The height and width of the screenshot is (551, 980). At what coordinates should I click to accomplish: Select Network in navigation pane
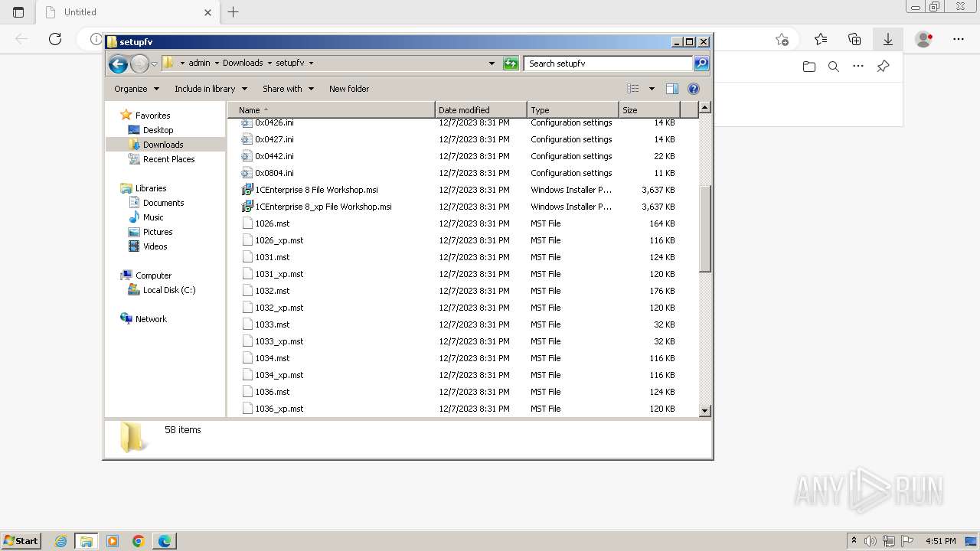(151, 319)
